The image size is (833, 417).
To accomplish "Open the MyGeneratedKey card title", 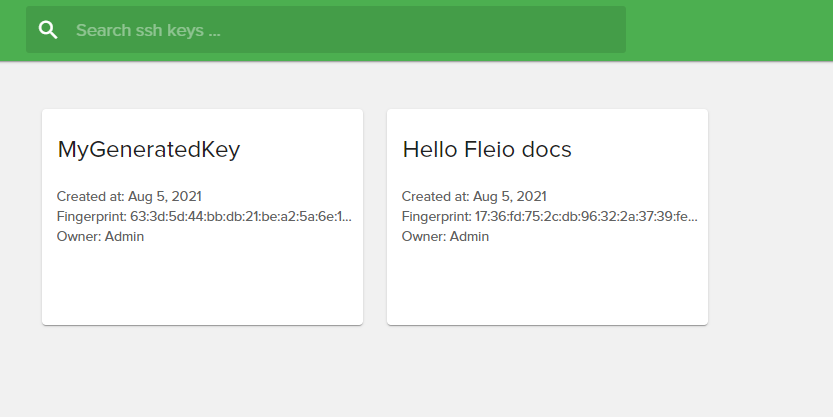I will tap(149, 150).
